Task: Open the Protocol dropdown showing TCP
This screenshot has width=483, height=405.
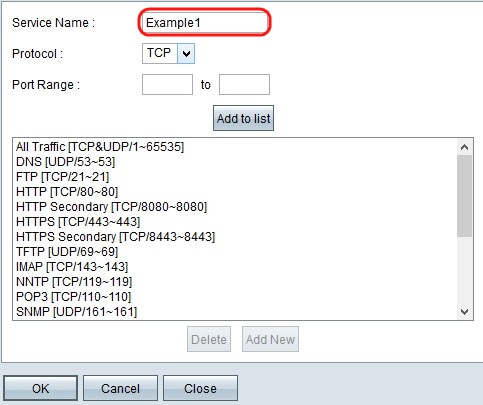Action: pyautogui.click(x=168, y=53)
